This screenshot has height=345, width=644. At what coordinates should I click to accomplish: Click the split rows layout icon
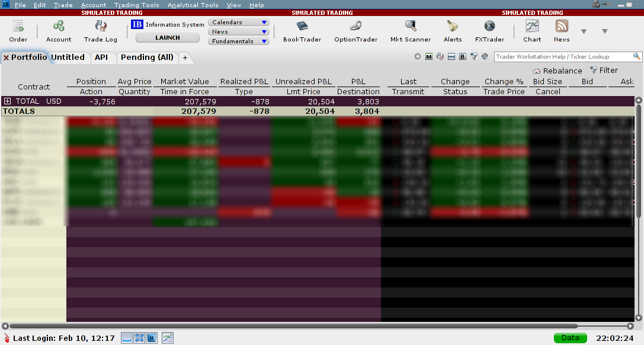[451, 57]
